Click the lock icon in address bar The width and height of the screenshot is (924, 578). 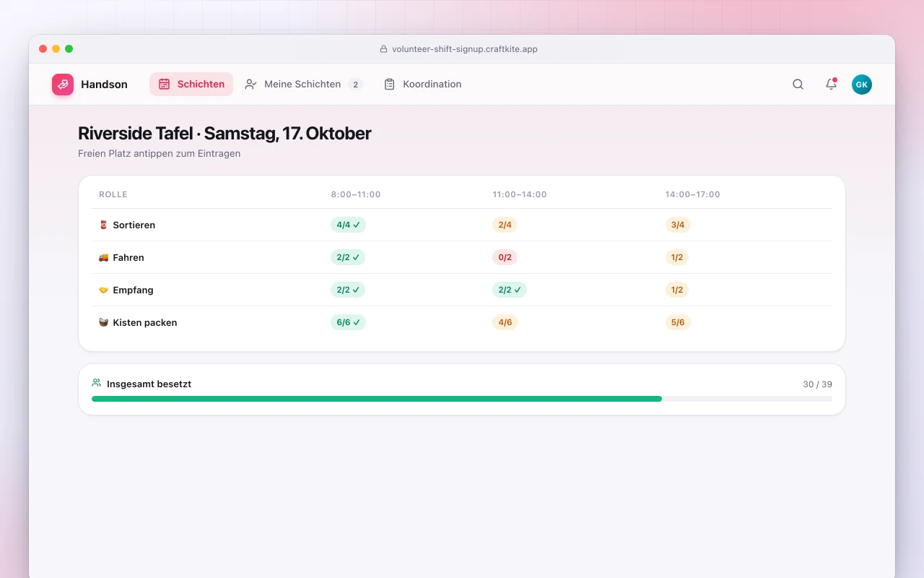[384, 49]
